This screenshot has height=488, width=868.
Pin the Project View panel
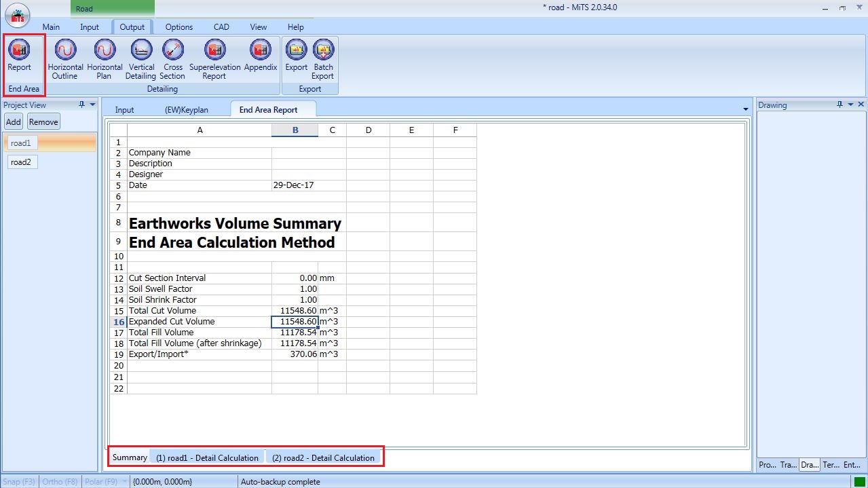(x=82, y=105)
